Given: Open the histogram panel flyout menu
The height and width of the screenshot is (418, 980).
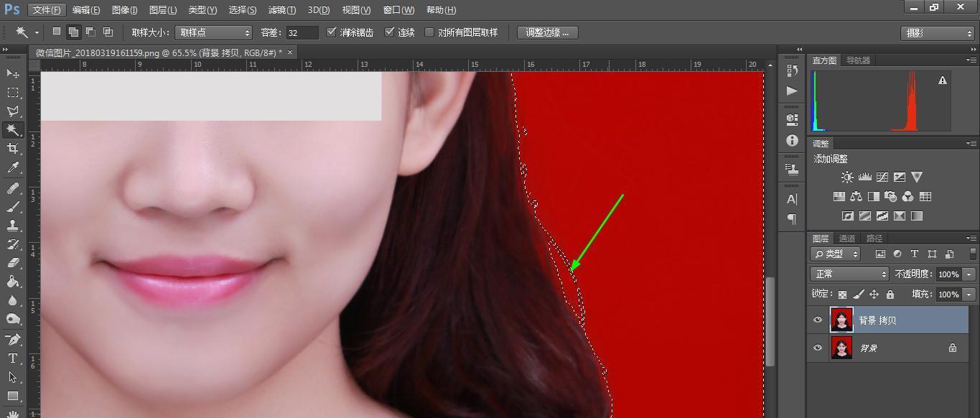Looking at the screenshot, I should pyautogui.click(x=971, y=60).
